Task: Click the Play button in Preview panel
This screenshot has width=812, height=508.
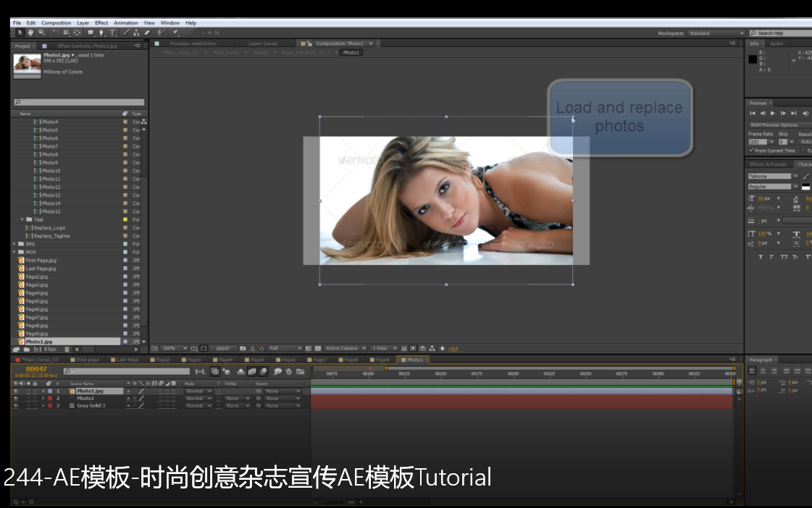Action: point(773,114)
